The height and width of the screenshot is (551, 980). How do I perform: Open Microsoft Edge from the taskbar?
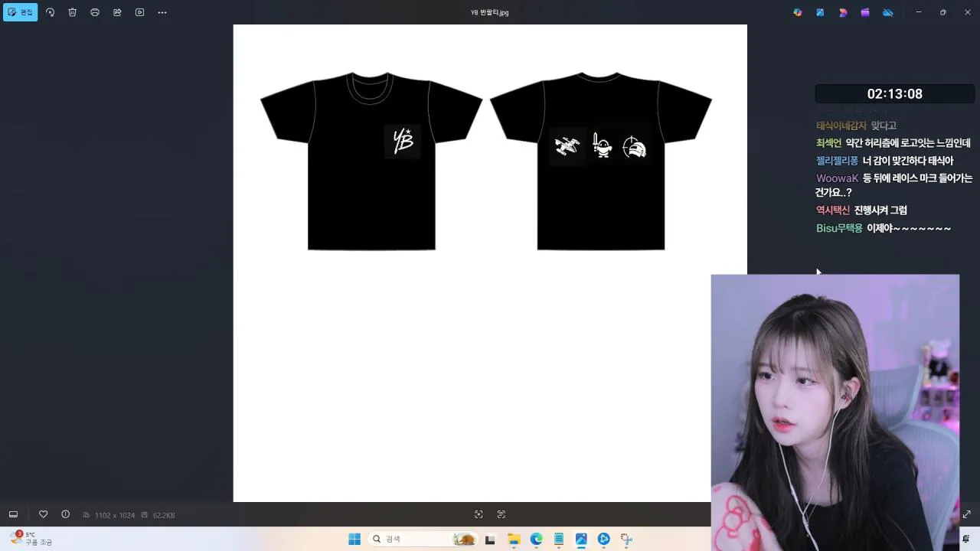[536, 539]
